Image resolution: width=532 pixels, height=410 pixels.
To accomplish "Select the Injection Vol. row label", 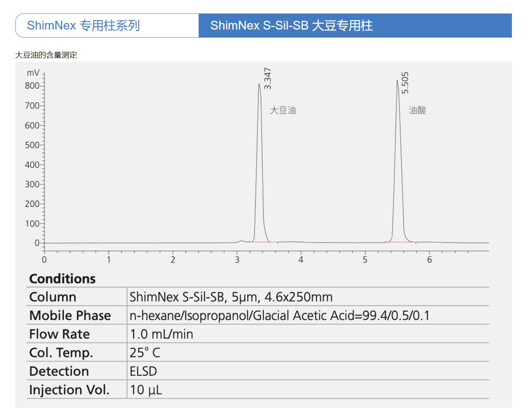I will click(69, 390).
